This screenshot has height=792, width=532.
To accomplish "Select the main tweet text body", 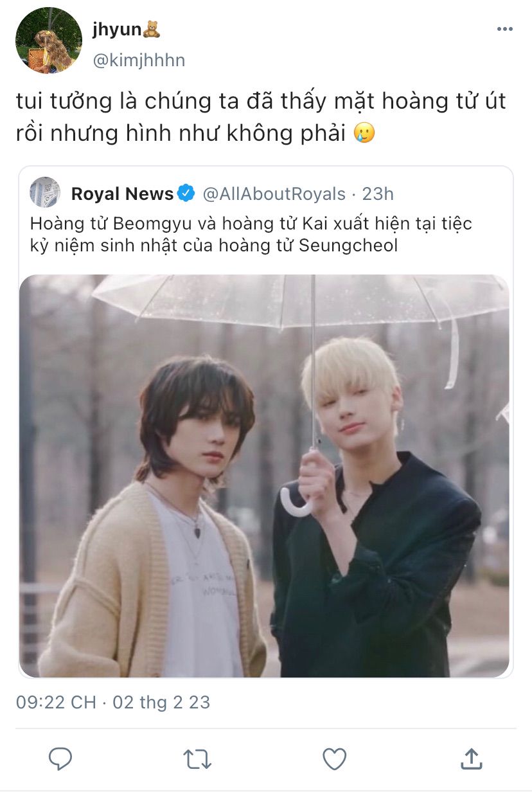I will tap(260, 116).
